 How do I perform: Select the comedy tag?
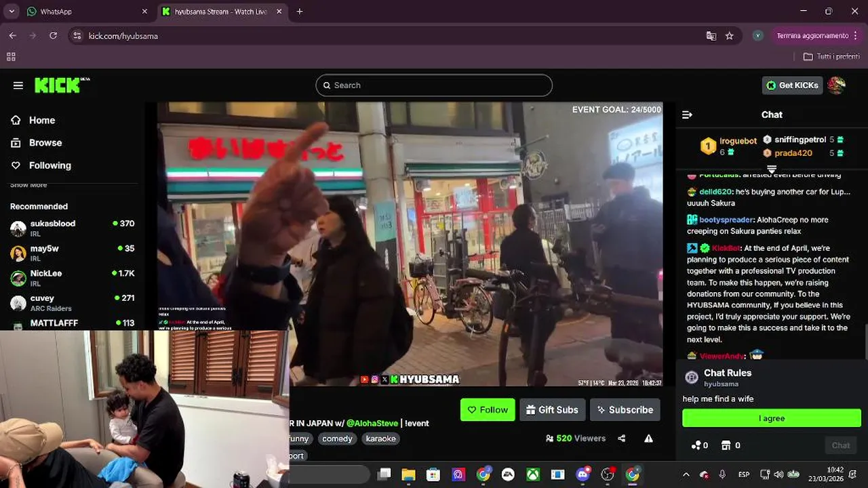[x=337, y=439]
